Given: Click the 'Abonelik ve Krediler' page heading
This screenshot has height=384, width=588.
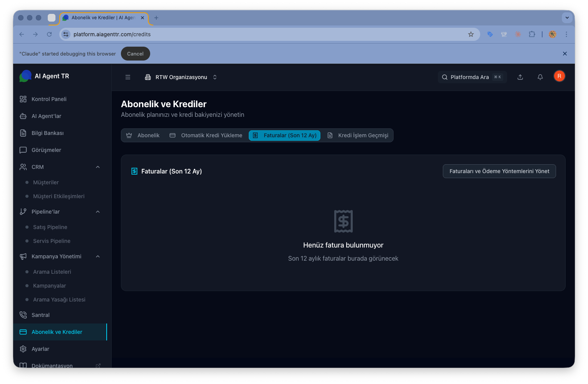Looking at the screenshot, I should point(164,104).
